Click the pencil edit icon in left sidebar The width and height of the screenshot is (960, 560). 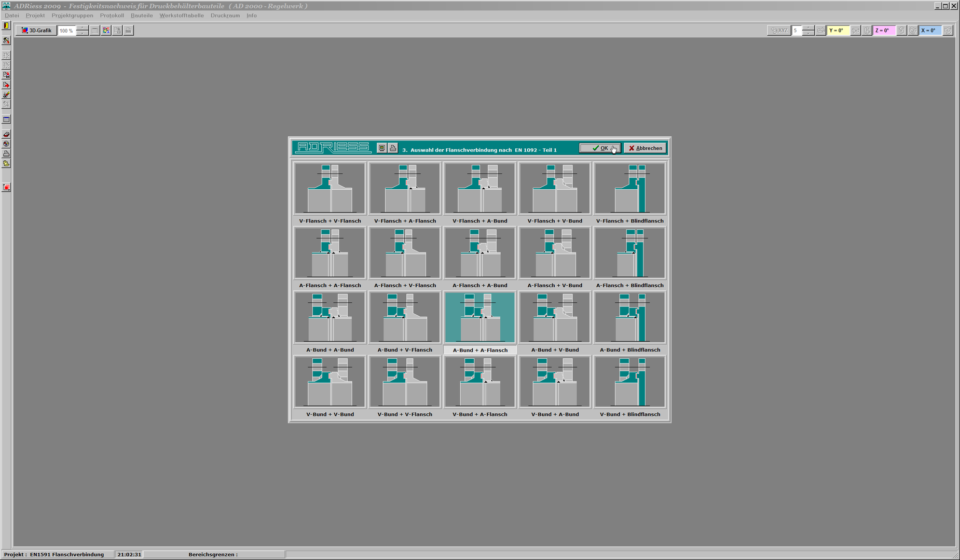click(x=6, y=95)
